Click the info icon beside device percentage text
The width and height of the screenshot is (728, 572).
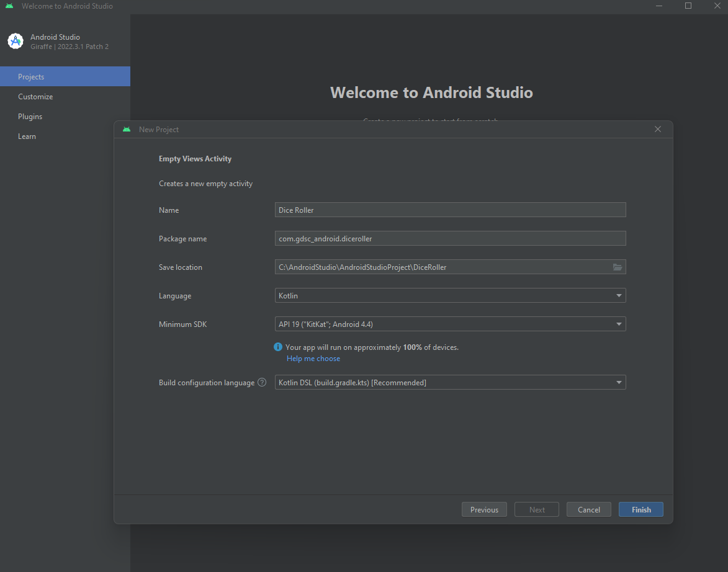point(277,347)
